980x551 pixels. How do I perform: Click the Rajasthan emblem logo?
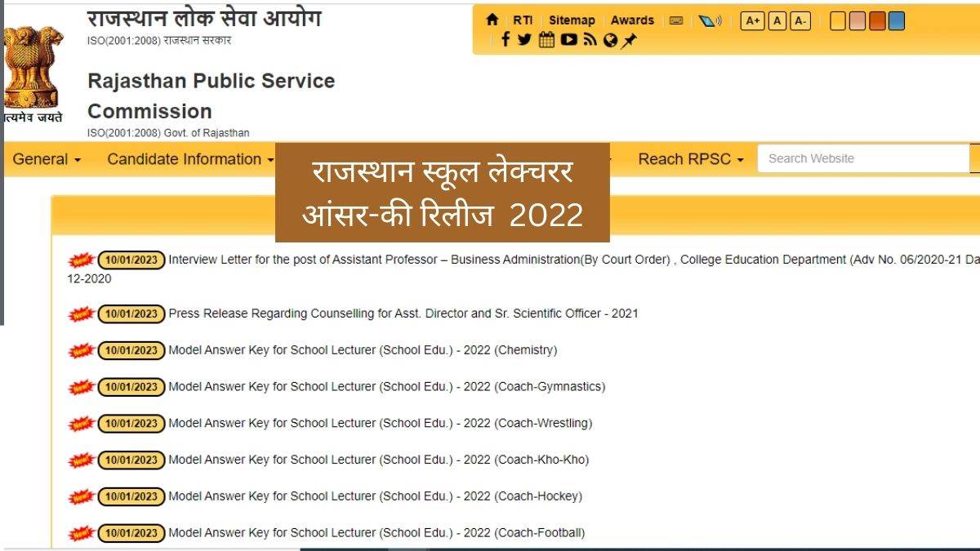click(31, 67)
